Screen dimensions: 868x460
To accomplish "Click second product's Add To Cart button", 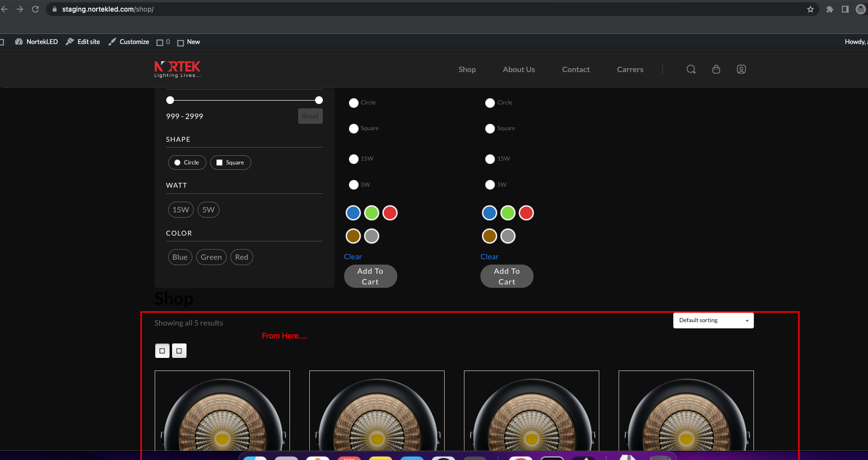I will 507,276.
